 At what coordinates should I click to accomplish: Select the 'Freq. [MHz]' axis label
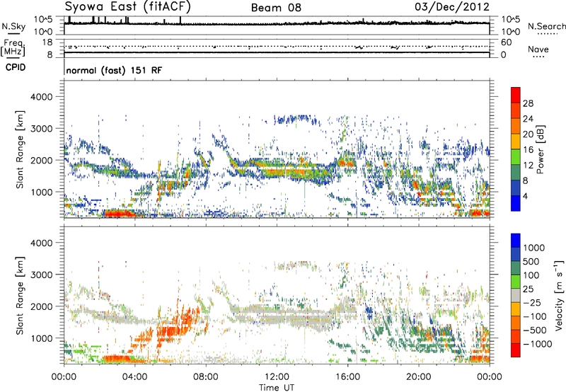click(13, 47)
